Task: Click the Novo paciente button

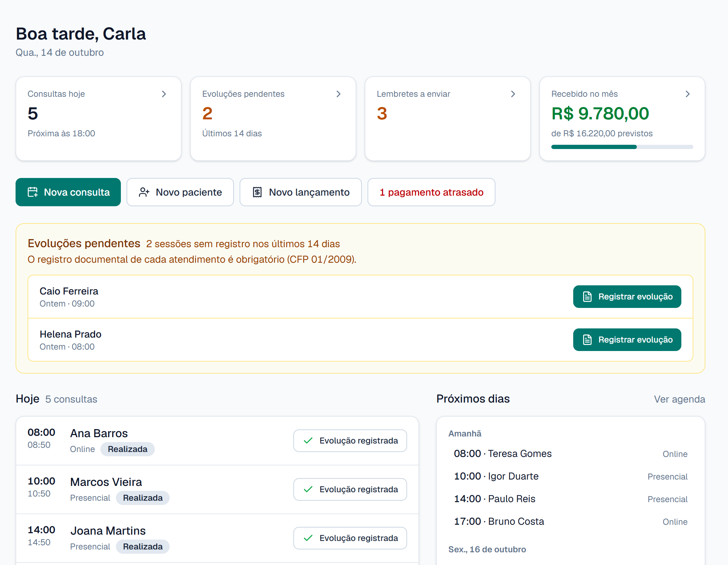Action: tap(180, 192)
